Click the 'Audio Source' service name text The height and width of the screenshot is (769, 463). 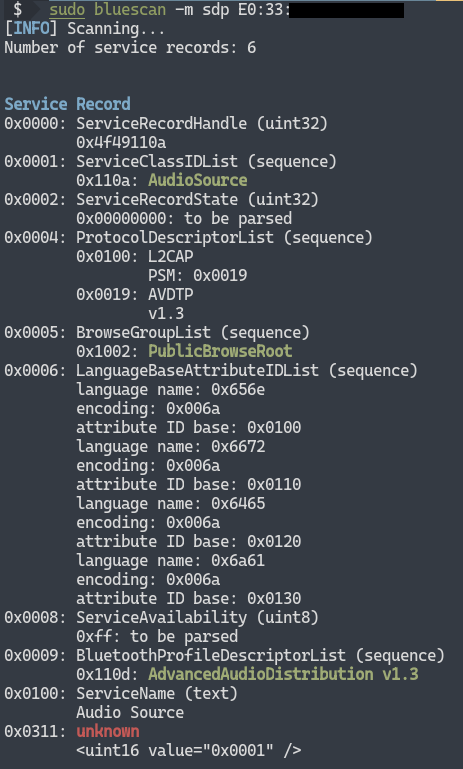tap(130, 712)
